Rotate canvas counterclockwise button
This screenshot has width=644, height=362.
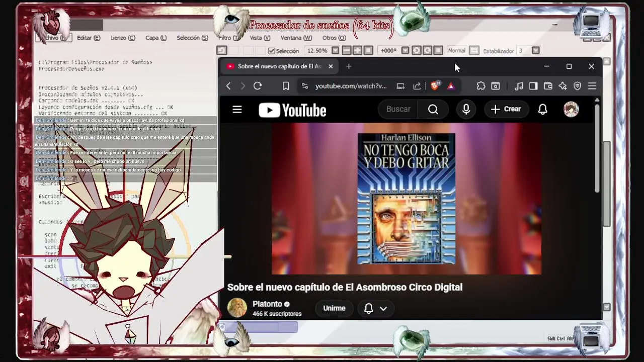click(x=416, y=51)
